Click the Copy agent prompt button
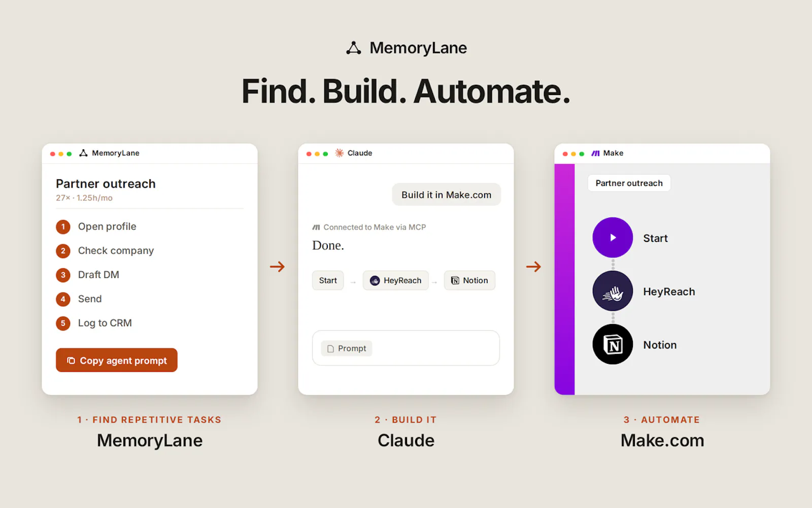This screenshot has height=508, width=812. point(117,360)
